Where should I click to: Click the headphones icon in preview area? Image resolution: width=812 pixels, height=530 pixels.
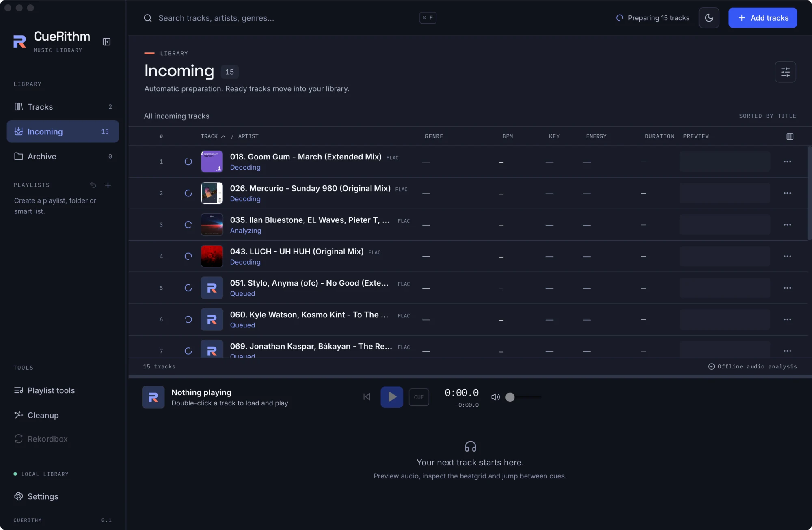(x=470, y=446)
